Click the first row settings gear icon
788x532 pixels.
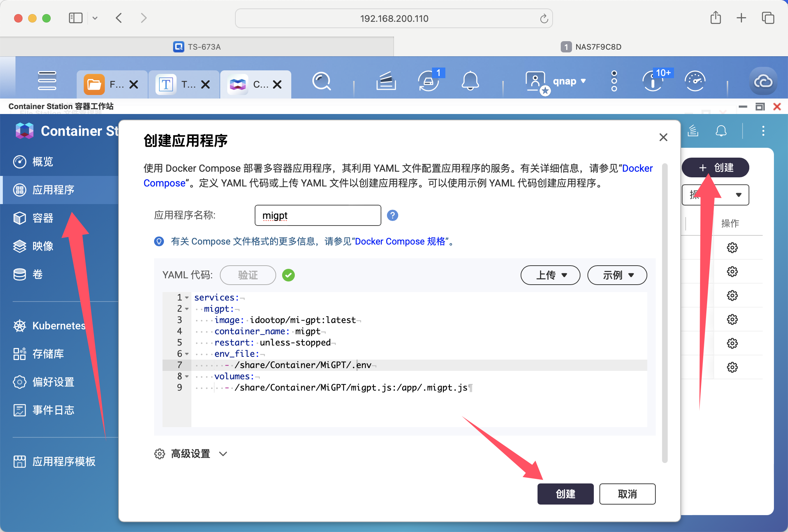[x=732, y=248]
